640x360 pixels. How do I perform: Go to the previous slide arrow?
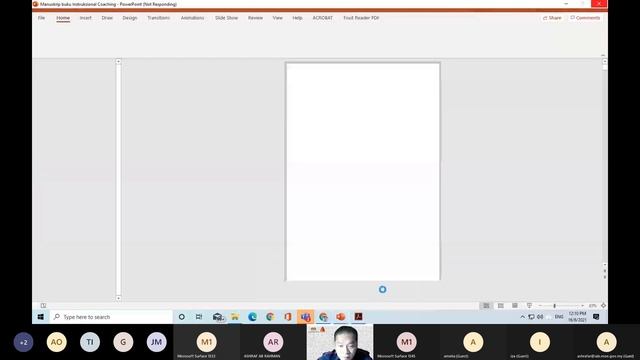(604, 271)
